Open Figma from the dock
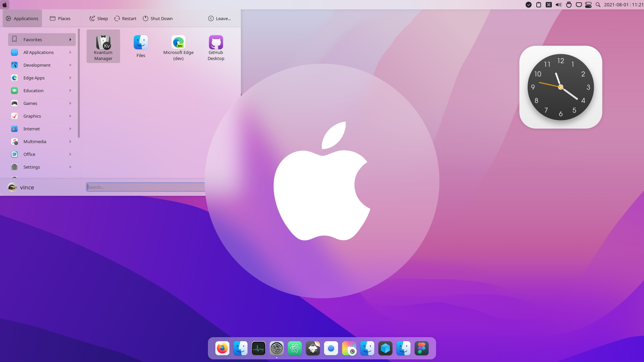The image size is (644, 362). 421,349
